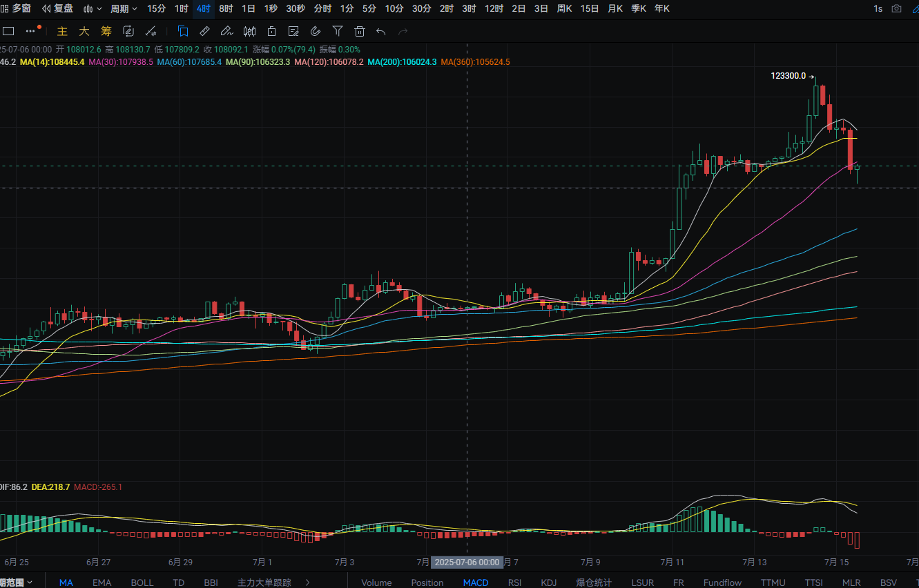Image resolution: width=919 pixels, height=588 pixels.
Task: Open the filter funnel icon
Action: tap(338, 31)
